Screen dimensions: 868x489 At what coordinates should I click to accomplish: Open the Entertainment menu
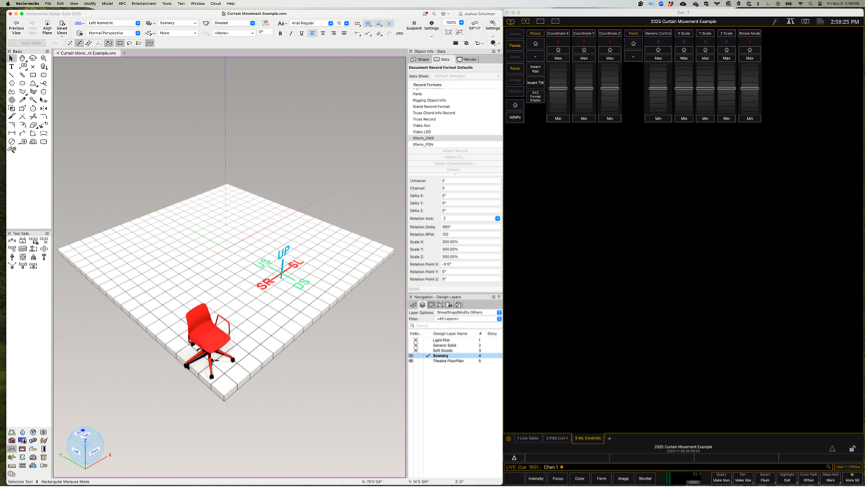click(x=144, y=3)
